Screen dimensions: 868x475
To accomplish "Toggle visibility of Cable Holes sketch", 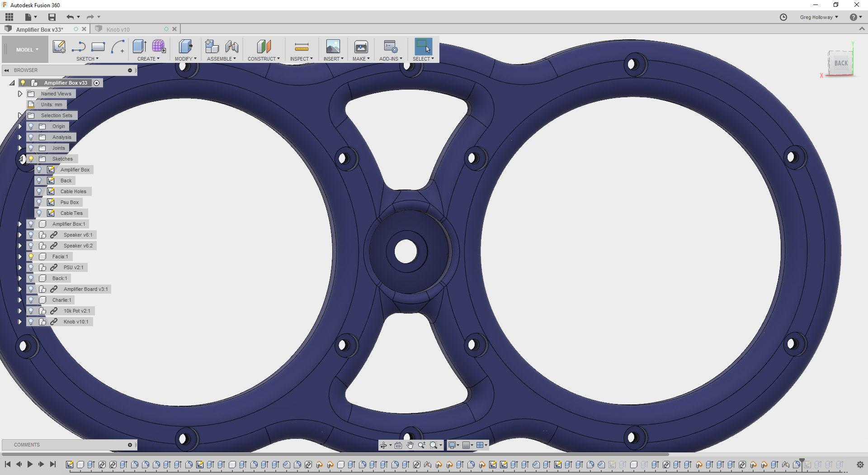I will tap(39, 191).
